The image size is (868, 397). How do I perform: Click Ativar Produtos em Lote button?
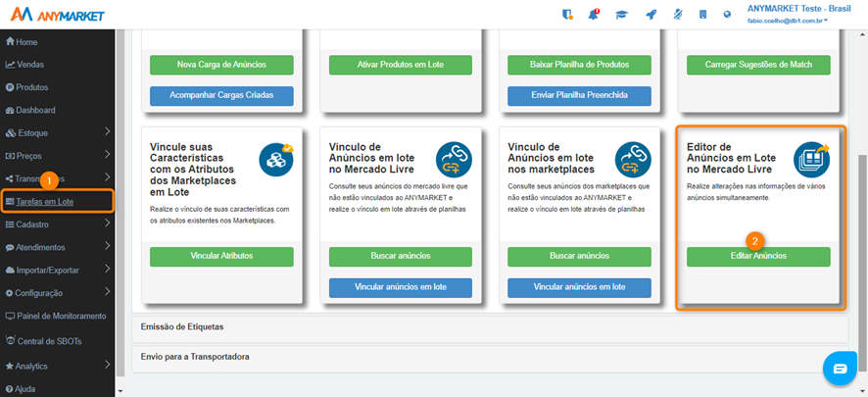pyautogui.click(x=401, y=65)
